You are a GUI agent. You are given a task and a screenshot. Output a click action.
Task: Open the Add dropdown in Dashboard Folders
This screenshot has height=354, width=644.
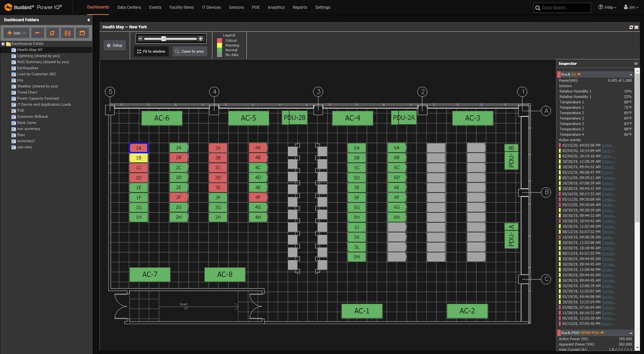click(x=16, y=33)
